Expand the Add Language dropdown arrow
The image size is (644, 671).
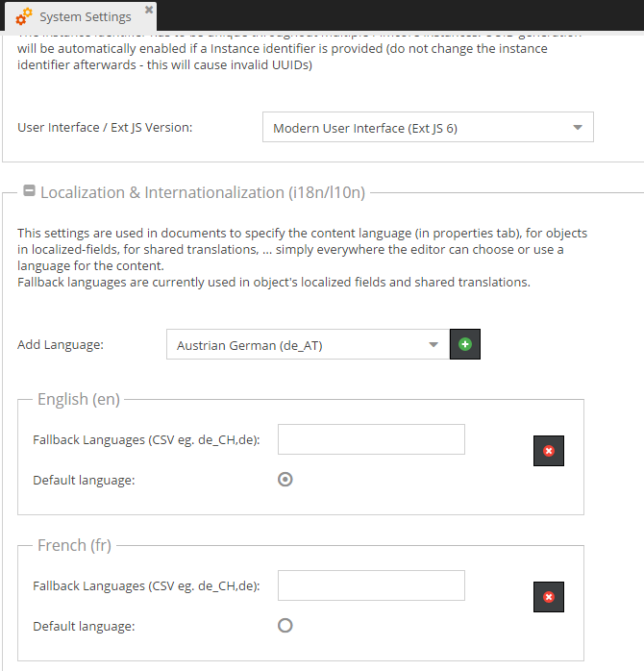click(433, 345)
